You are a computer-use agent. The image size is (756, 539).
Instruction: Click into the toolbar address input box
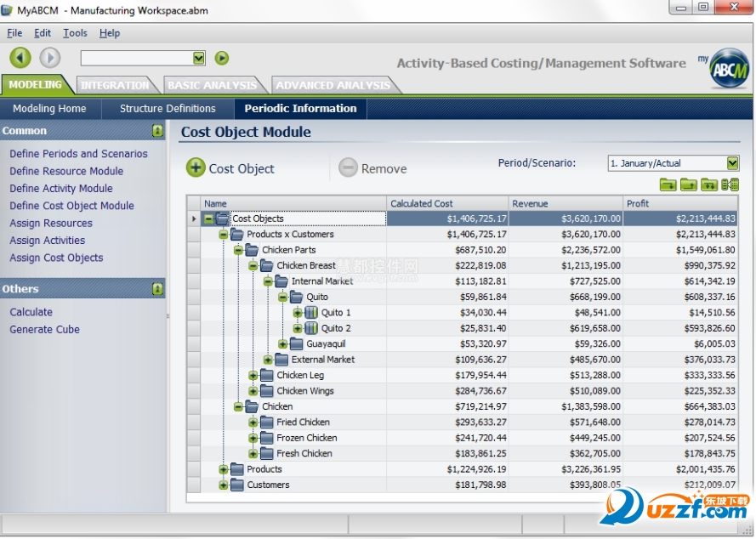[137, 59]
